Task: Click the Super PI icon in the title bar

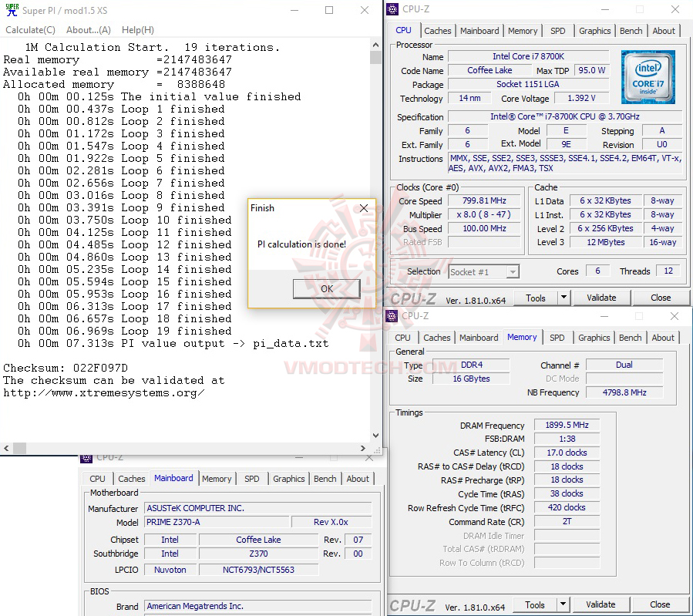Action: [x=11, y=10]
